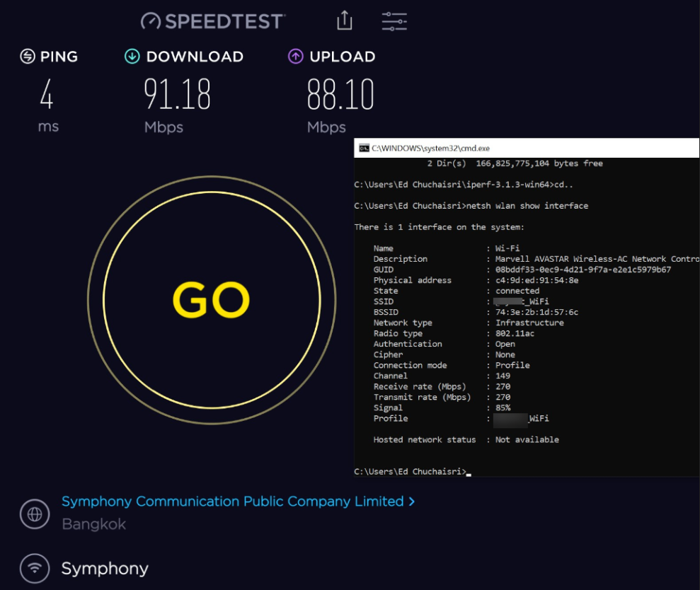This screenshot has height=590, width=700.
Task: Click the GUID value in cmd window
Action: pyautogui.click(x=583, y=270)
